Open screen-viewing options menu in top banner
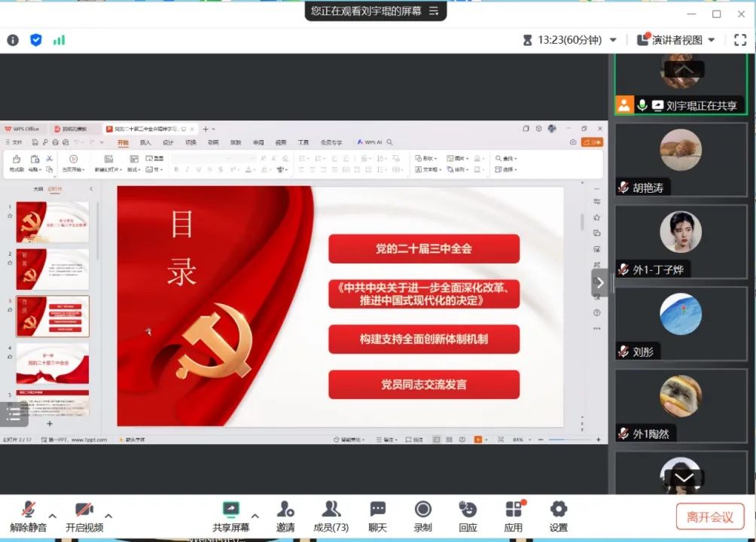The width and height of the screenshot is (756, 542). pyautogui.click(x=434, y=11)
